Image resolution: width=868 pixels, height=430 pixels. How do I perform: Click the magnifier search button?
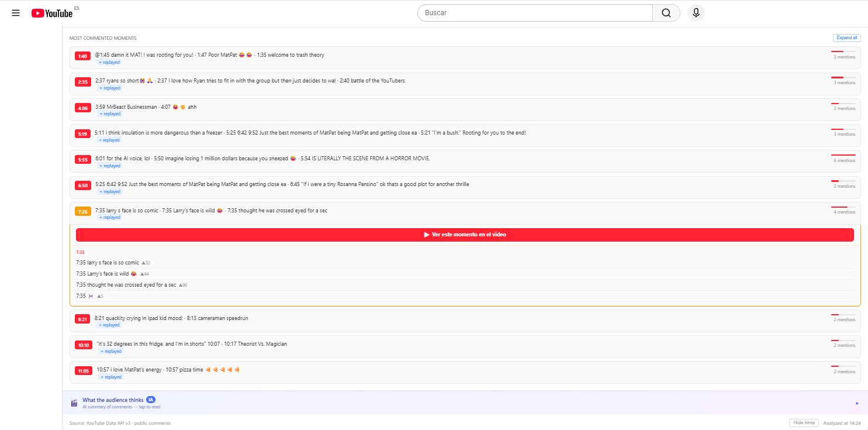click(666, 13)
